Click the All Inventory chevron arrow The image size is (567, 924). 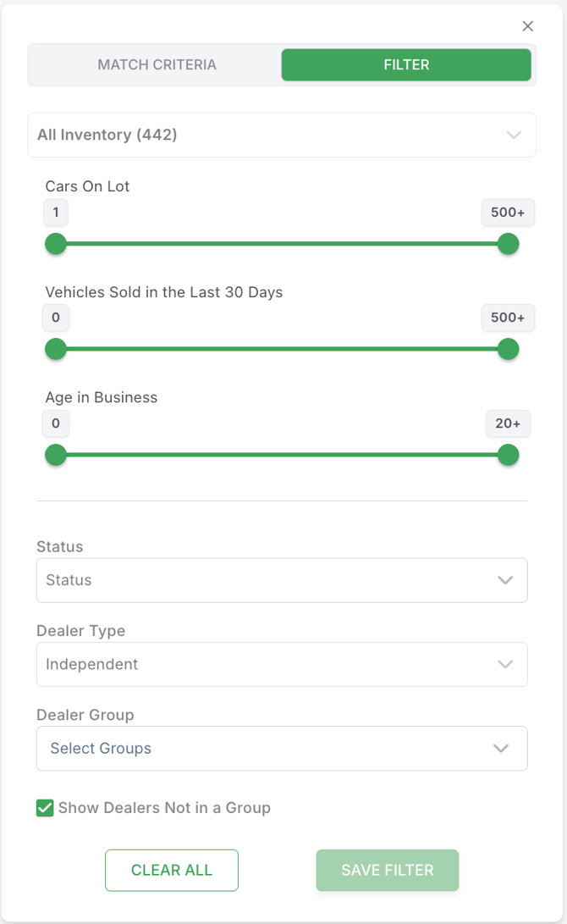tap(514, 135)
